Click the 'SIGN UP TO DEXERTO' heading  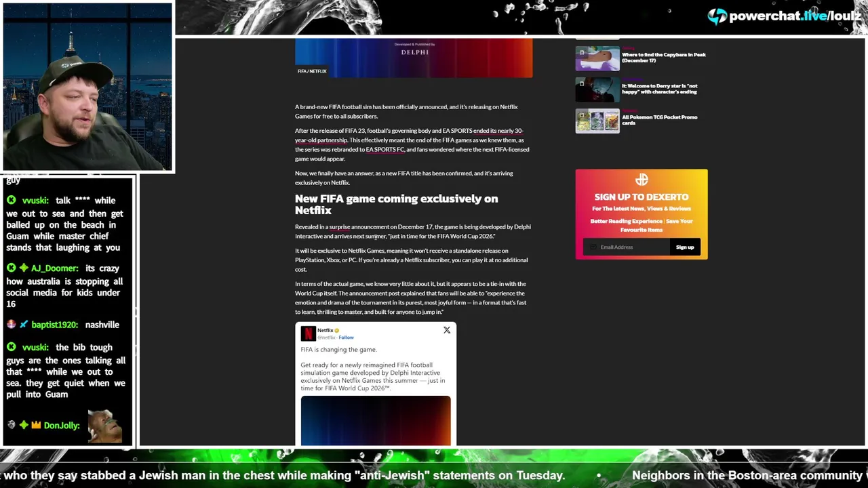coord(642,197)
